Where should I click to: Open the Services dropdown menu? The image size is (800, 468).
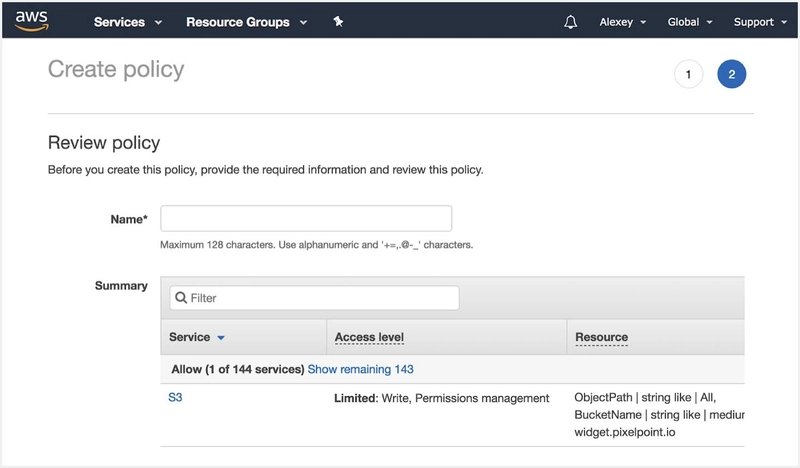coord(127,22)
